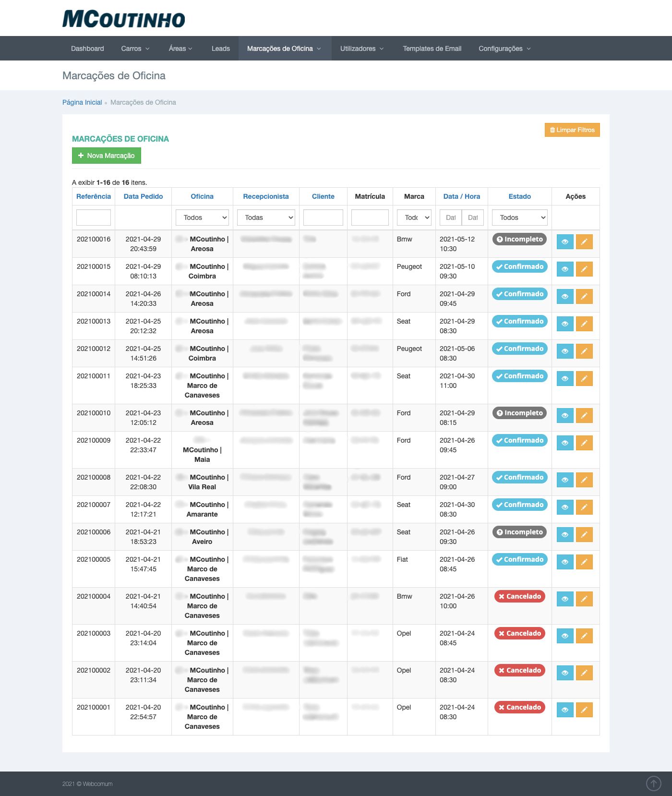672x796 pixels.
Task: View details of booking 202100016
Action: coord(565,242)
